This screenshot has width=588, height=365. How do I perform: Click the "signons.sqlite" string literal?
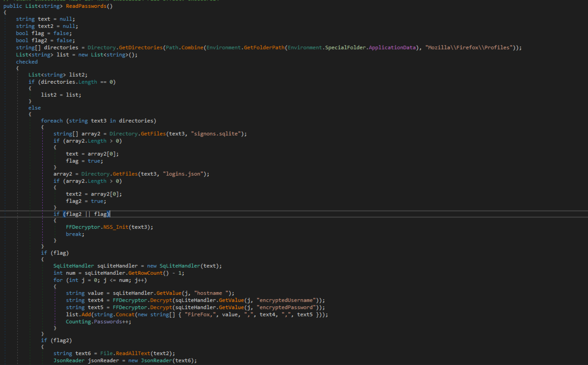(x=216, y=134)
